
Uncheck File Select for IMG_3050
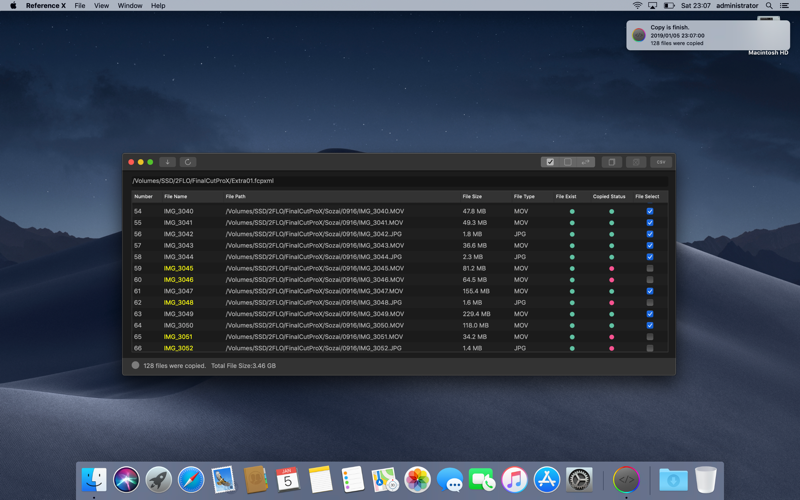click(649, 325)
